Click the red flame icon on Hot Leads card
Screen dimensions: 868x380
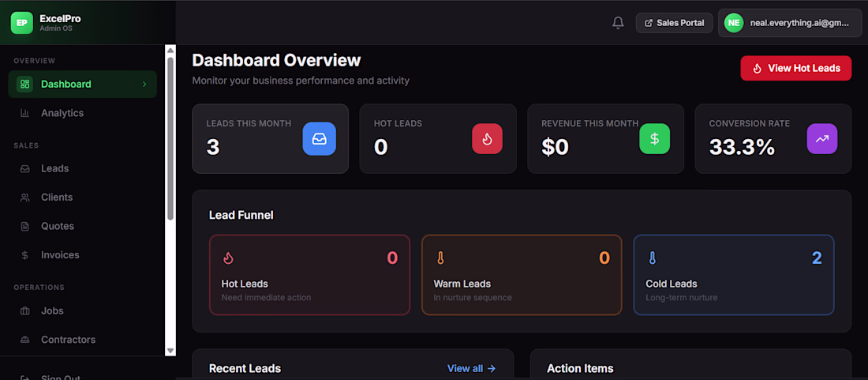[487, 138]
